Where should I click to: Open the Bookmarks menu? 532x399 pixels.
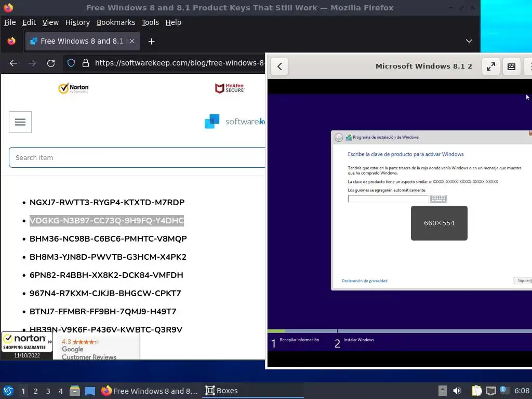pos(116,22)
